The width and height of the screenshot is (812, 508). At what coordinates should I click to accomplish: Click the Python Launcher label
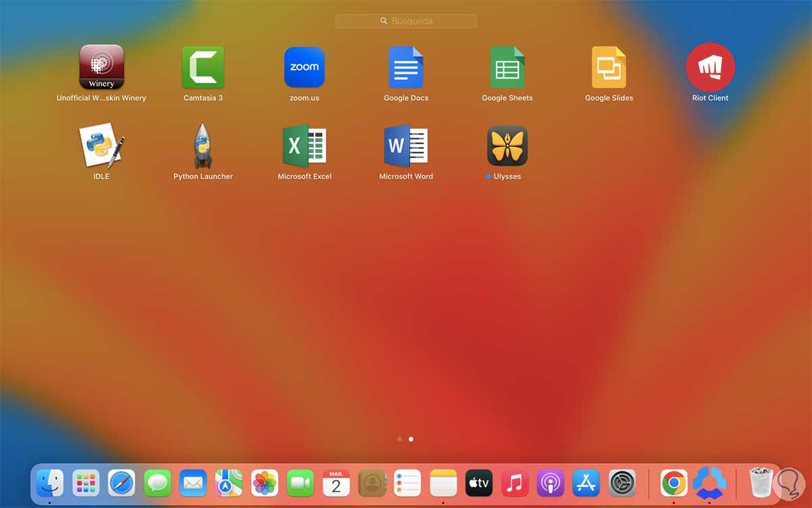(x=203, y=177)
